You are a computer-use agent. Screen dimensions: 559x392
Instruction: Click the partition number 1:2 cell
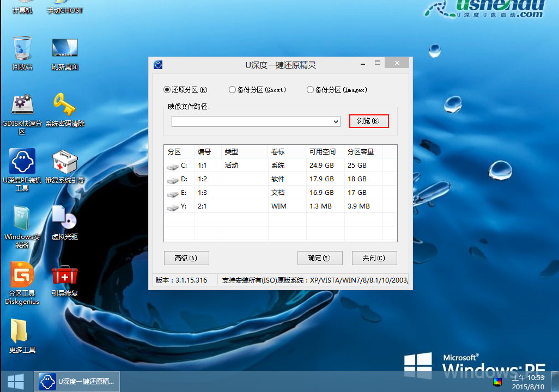tap(202, 179)
